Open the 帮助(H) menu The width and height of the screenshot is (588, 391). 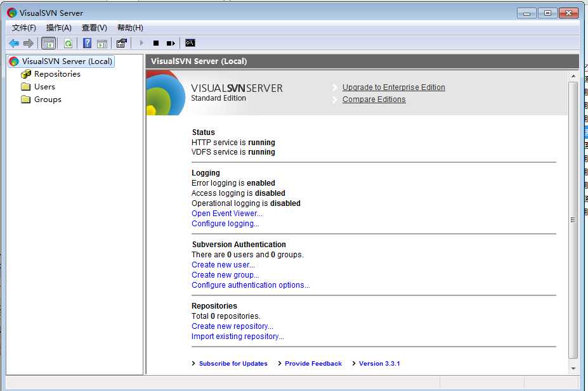[x=130, y=28]
